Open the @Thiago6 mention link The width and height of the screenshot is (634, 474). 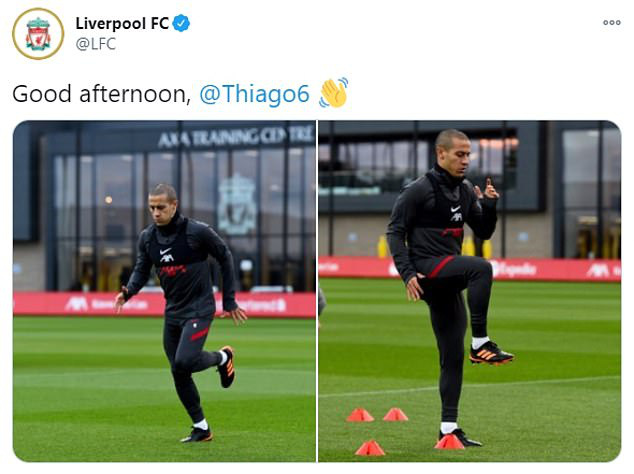click(x=255, y=94)
